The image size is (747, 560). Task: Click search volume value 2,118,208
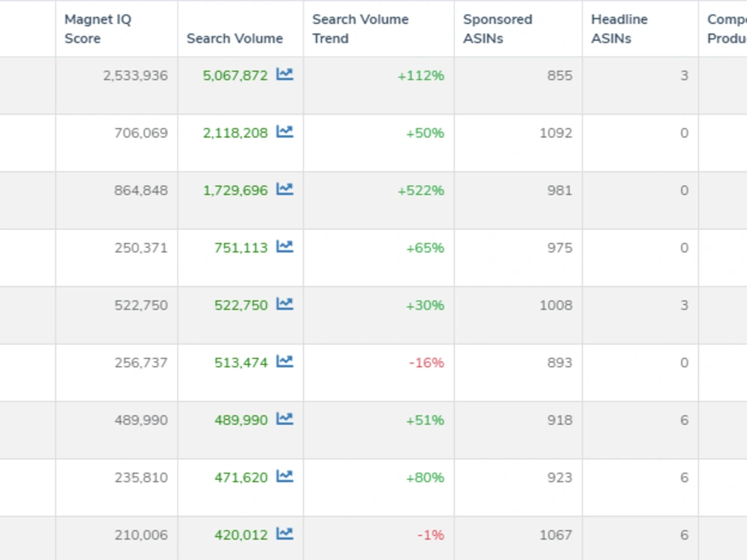coord(235,133)
